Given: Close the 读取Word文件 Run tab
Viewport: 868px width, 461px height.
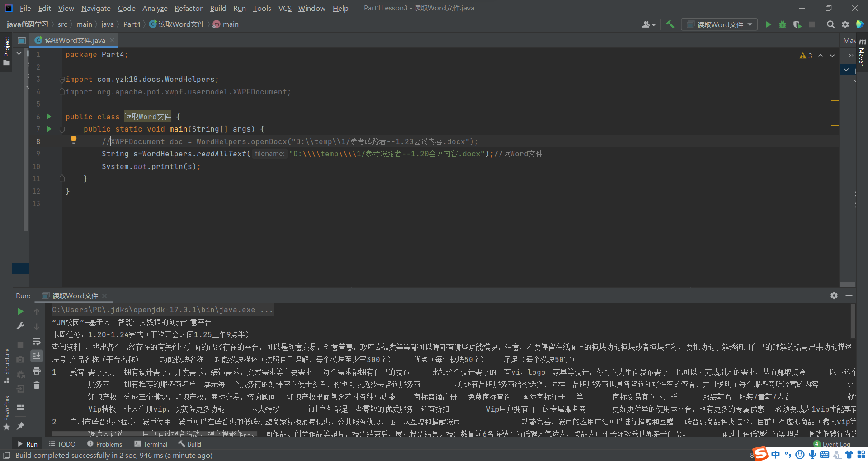Looking at the screenshot, I should [104, 296].
